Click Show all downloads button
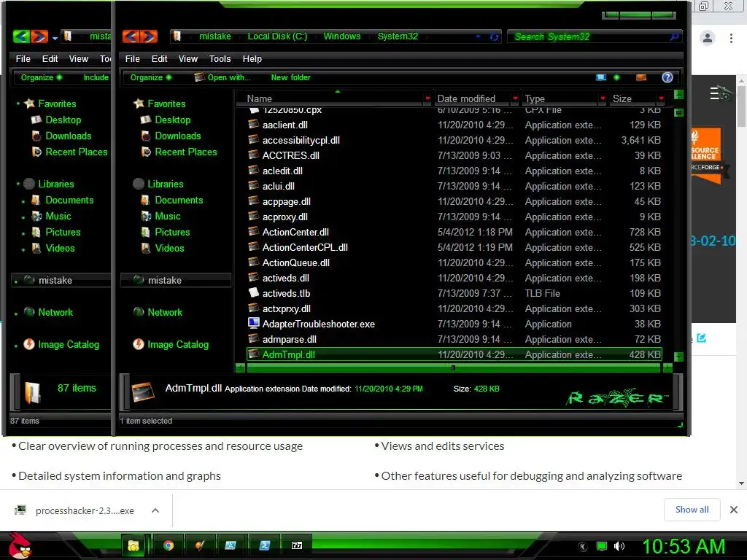The width and height of the screenshot is (747, 560). (x=692, y=510)
